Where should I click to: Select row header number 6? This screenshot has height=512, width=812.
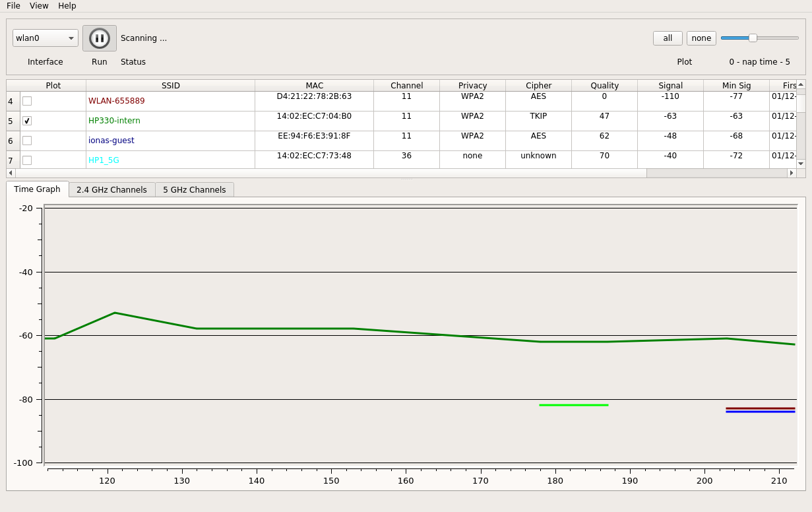[13, 141]
